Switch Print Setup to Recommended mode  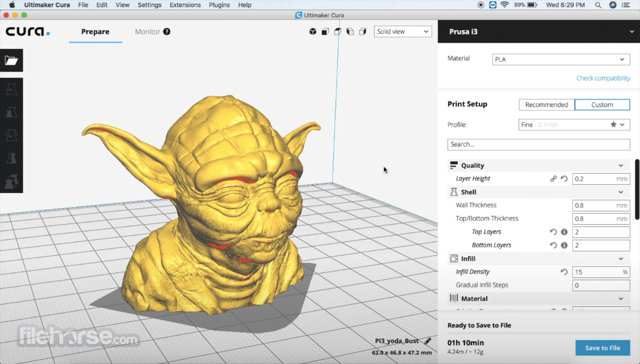tap(547, 105)
